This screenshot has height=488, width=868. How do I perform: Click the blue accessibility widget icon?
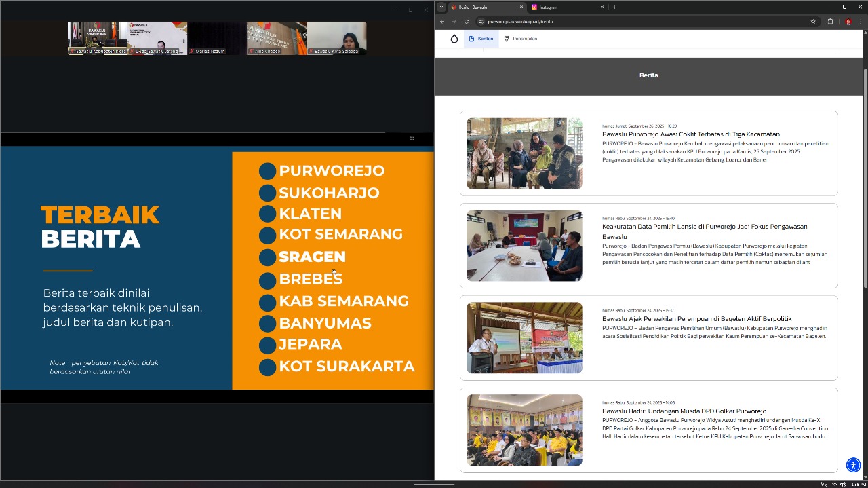pos(853,465)
